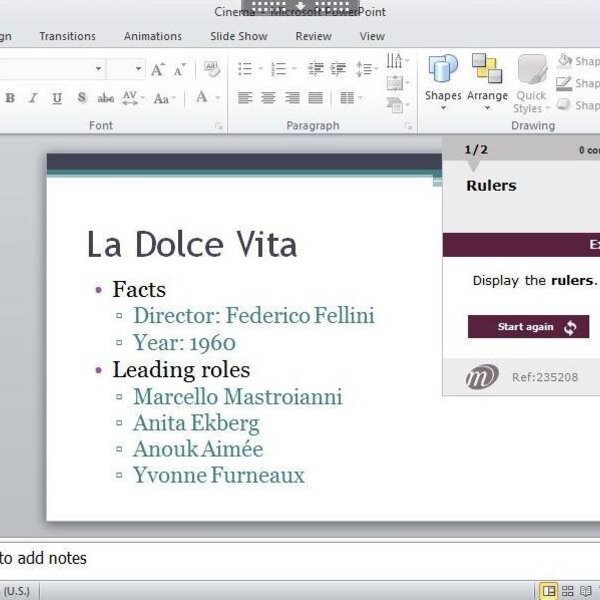Toggle Bold formatting
Image resolution: width=600 pixels, height=600 pixels.
pyautogui.click(x=10, y=98)
